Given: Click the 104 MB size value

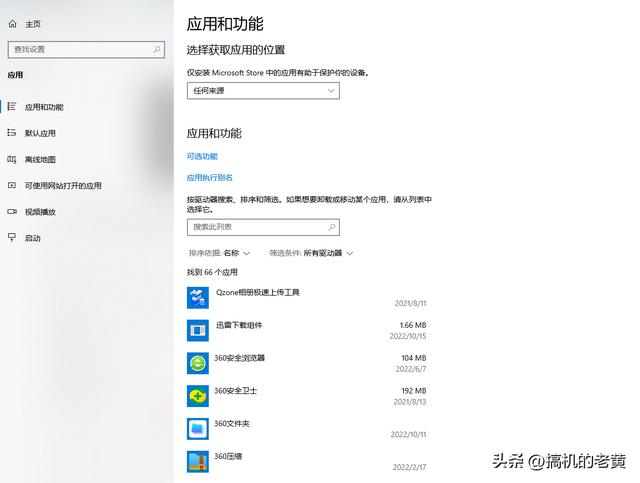Looking at the screenshot, I should [413, 358].
